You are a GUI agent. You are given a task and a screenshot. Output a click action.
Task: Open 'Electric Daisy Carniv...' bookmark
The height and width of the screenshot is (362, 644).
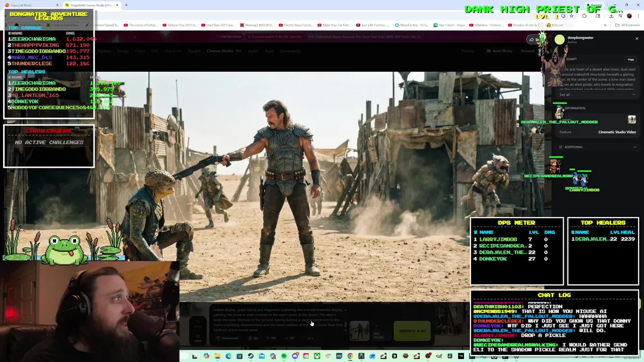[x=295, y=25]
